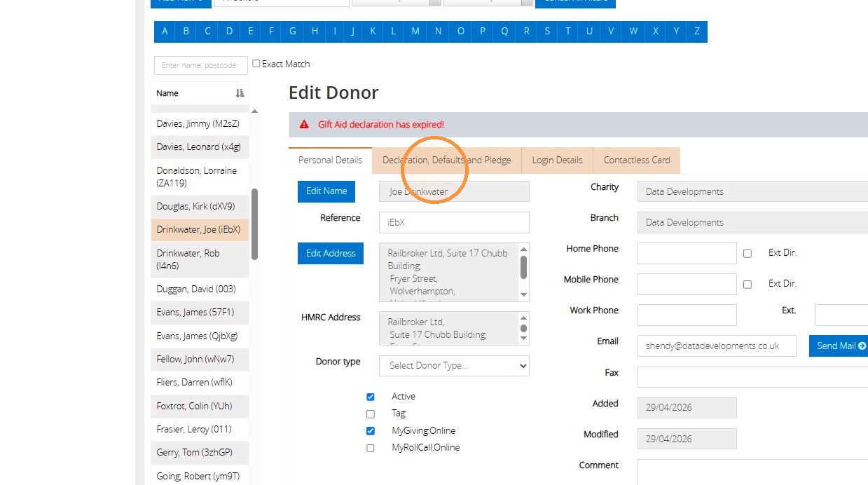Click the donor list scroll-up arrow
The height and width of the screenshot is (485, 868).
click(255, 111)
